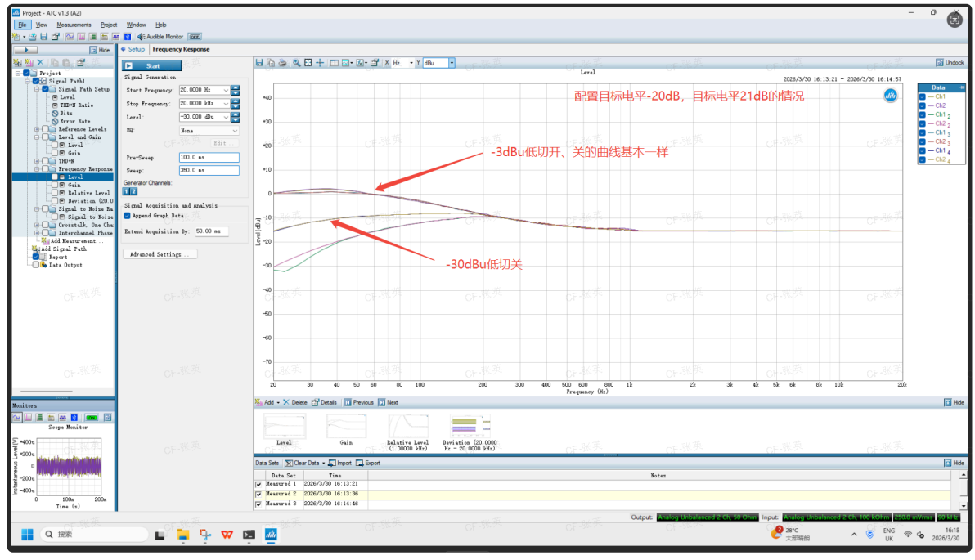This screenshot has width=975, height=560.
Task: Go to Next result
Action: pyautogui.click(x=388, y=403)
